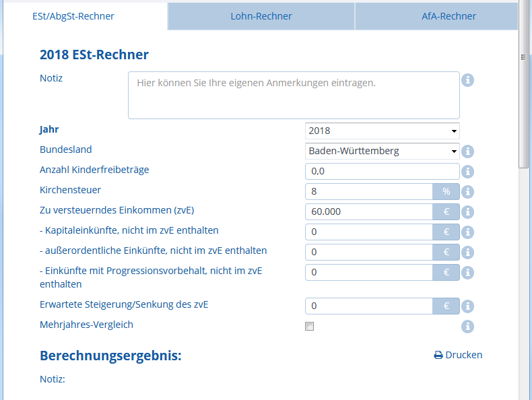Click the printer icon beside Drucken
Viewport: 532px width, 400px height.
click(x=438, y=355)
